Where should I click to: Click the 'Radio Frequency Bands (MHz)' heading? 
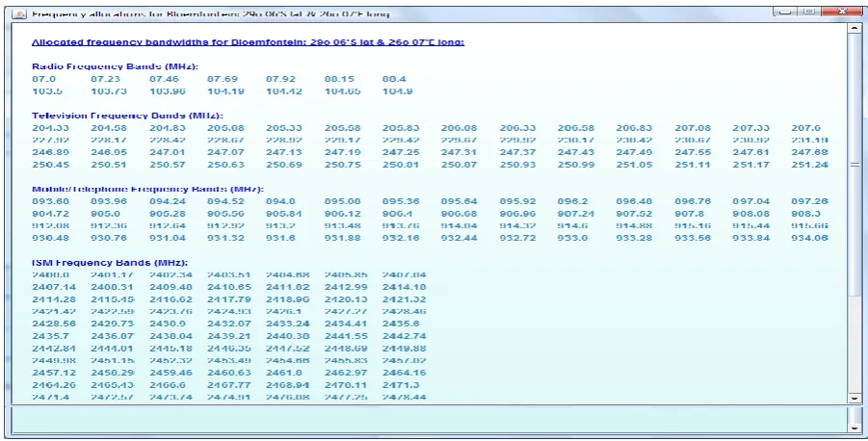click(116, 66)
